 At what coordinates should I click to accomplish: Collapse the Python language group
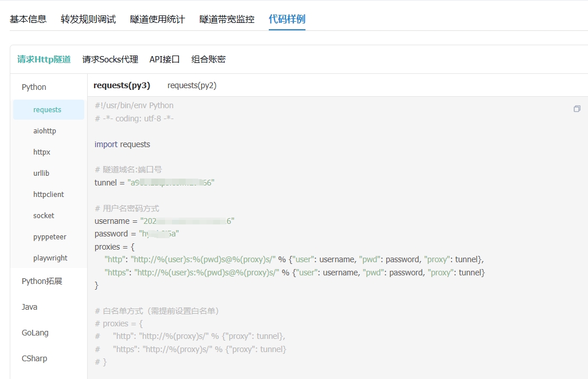(34, 87)
